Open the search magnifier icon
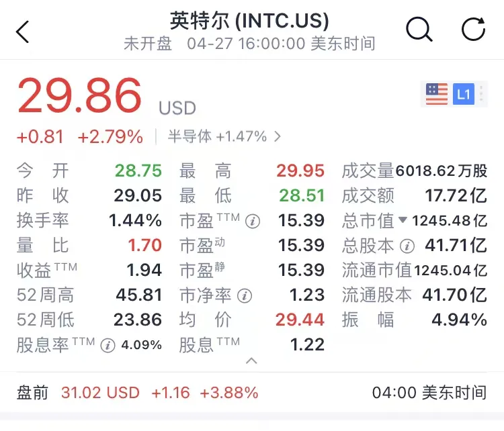Screen dimensions: 504x431 [419, 30]
